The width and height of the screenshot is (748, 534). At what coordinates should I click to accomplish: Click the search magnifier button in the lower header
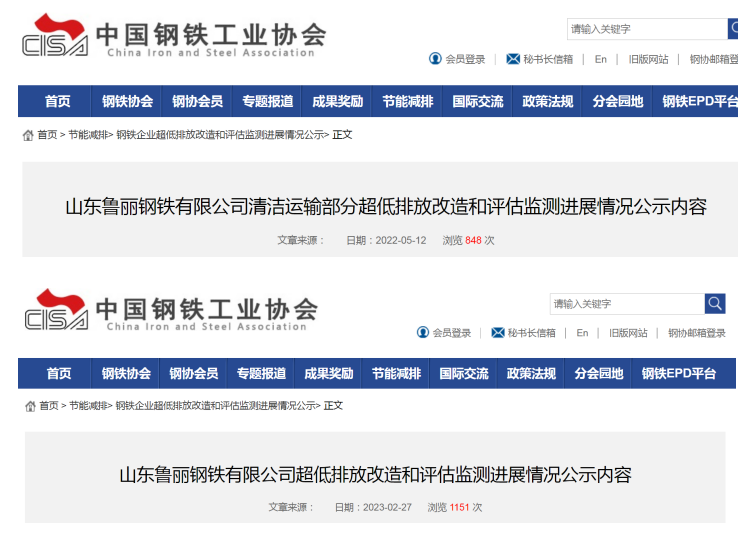(715, 303)
